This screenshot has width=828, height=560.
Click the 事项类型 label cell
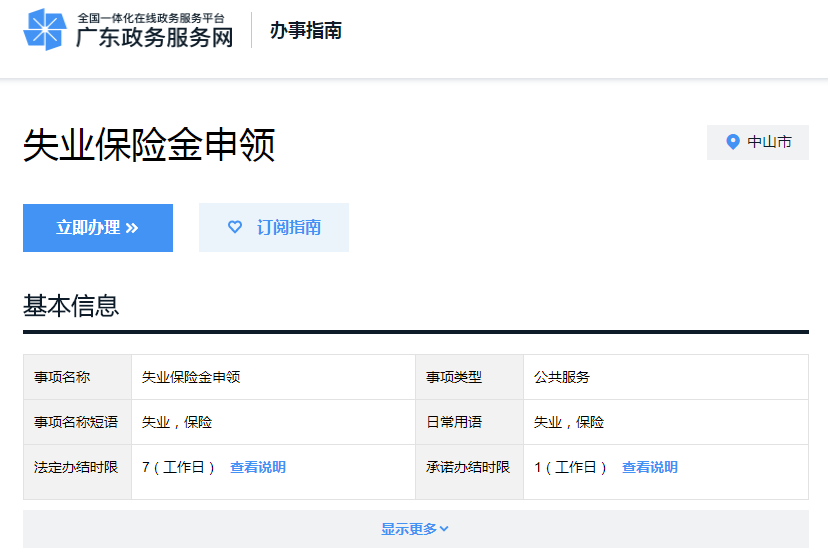click(x=469, y=377)
